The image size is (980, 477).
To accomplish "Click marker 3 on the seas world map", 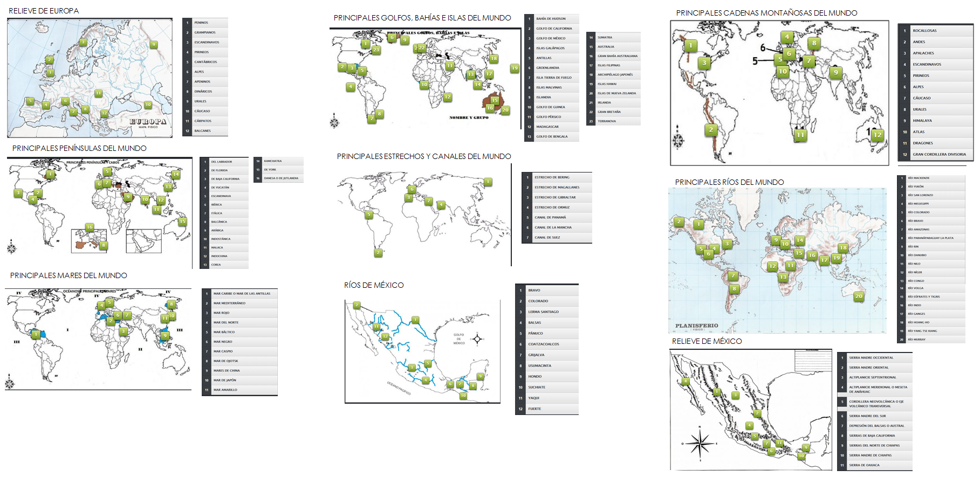I will click(x=123, y=331).
